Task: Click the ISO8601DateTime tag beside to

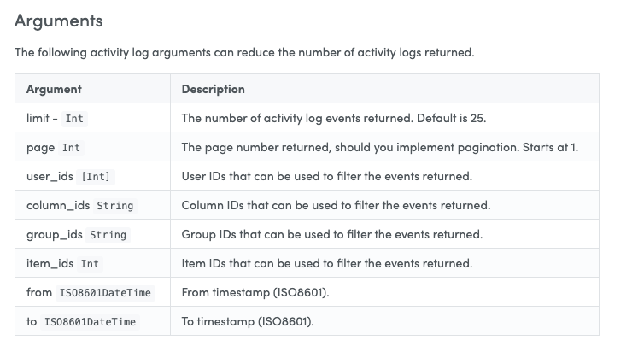Action: pos(90,322)
